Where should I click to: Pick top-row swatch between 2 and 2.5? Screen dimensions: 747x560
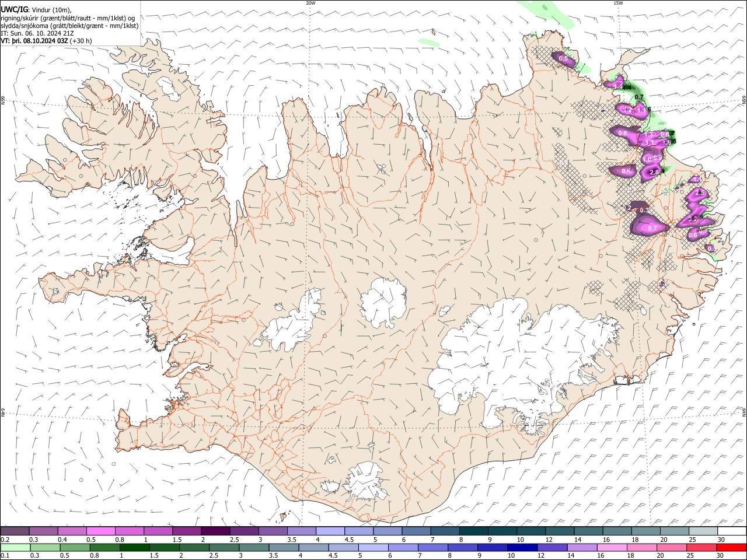point(215,531)
